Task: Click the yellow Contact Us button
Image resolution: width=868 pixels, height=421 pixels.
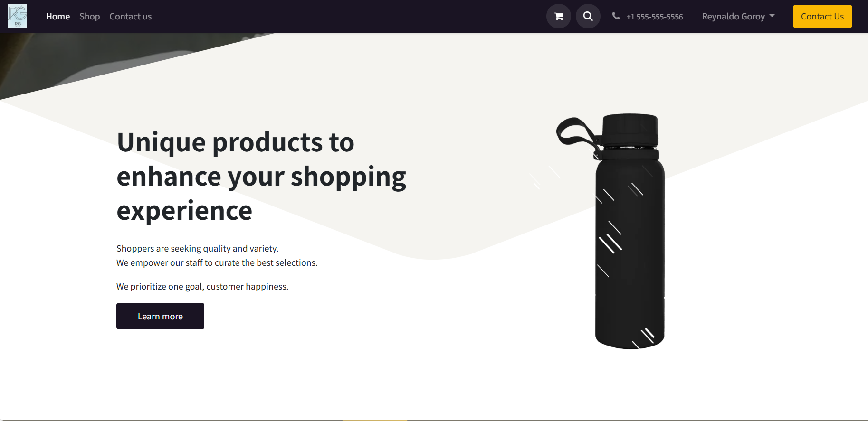Action: pyautogui.click(x=822, y=17)
